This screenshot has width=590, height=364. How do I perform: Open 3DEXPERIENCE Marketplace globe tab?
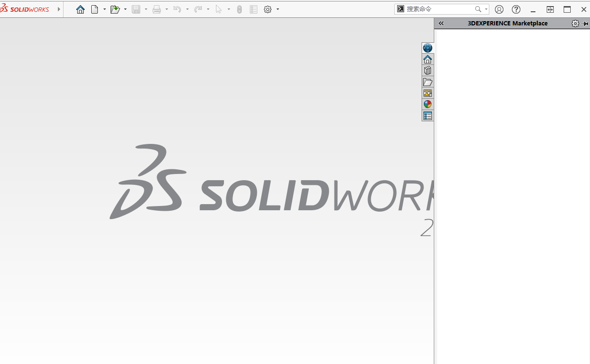(x=428, y=48)
